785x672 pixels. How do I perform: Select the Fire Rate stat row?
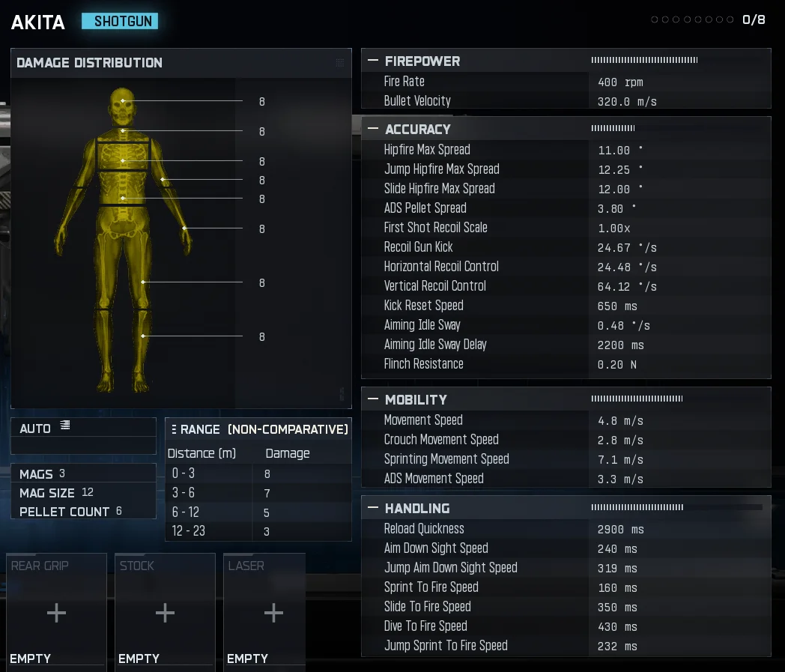click(x=566, y=82)
